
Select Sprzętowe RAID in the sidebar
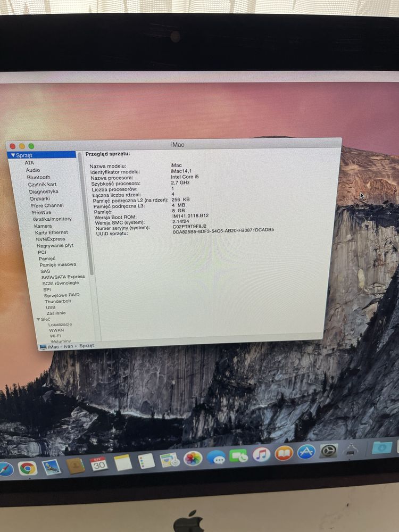coord(61,295)
